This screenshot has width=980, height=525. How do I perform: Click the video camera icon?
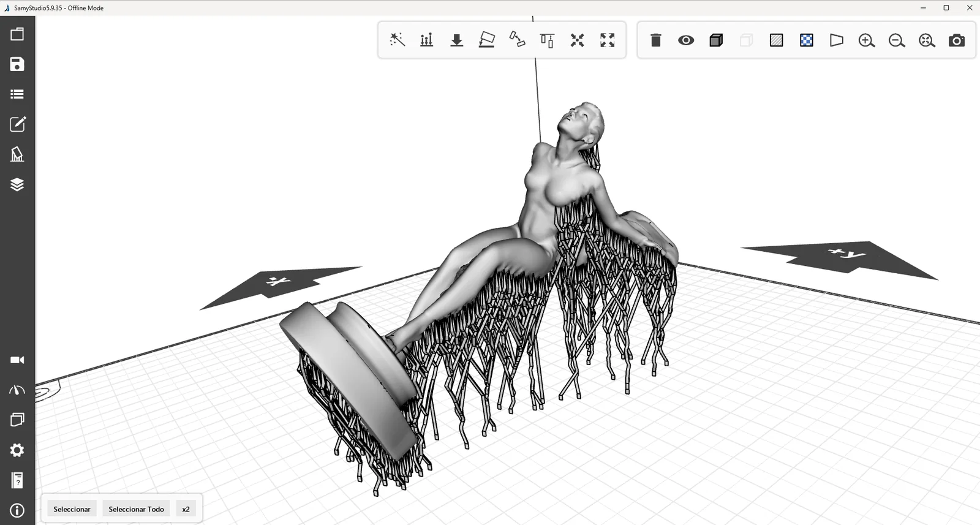[17, 360]
